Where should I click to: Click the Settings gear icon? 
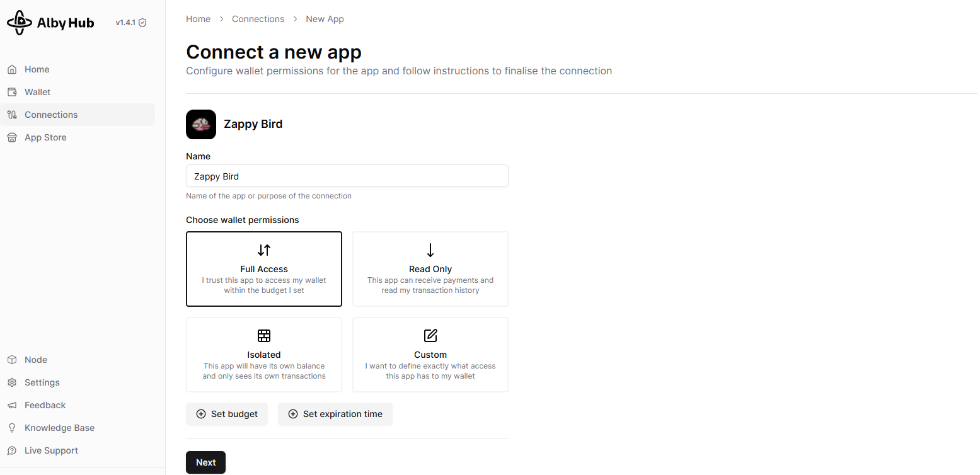pyautogui.click(x=12, y=382)
